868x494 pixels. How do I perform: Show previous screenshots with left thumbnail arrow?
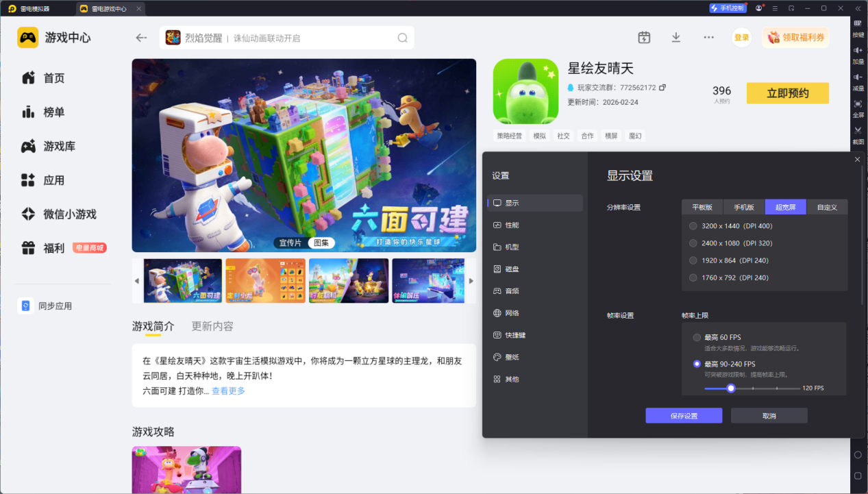(136, 281)
